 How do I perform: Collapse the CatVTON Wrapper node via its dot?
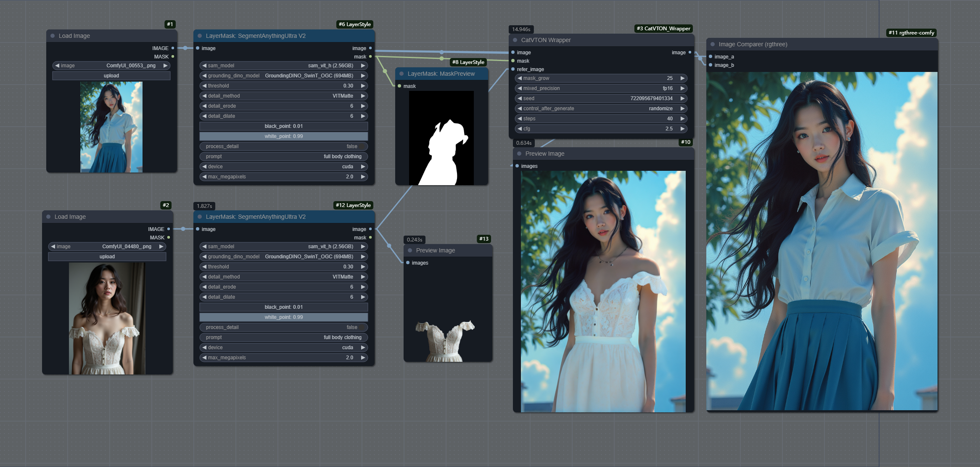tap(515, 40)
